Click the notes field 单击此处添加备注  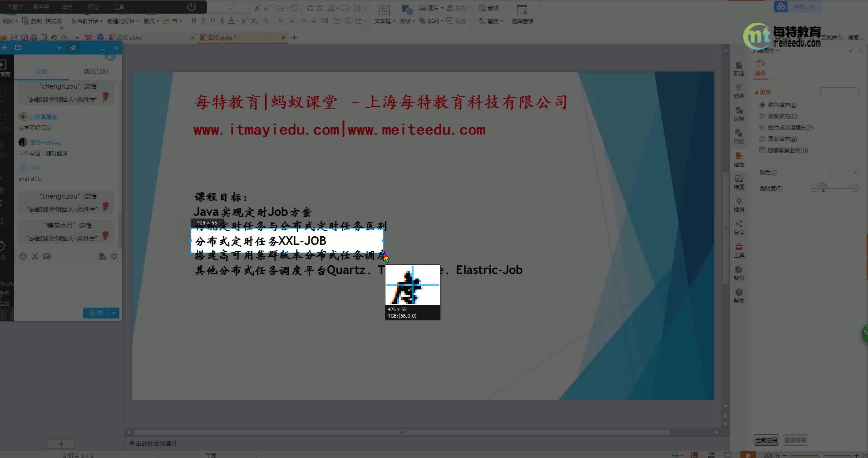[x=153, y=443]
